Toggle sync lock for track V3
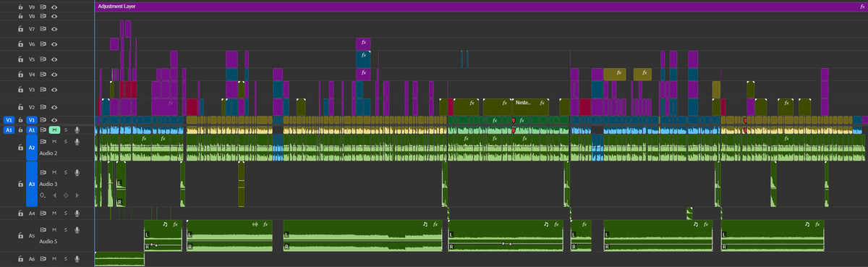868x267 pixels. (43, 90)
